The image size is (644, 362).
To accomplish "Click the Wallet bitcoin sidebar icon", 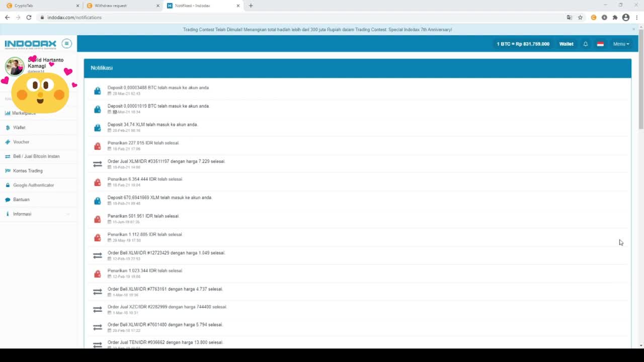I will pyautogui.click(x=8, y=128).
